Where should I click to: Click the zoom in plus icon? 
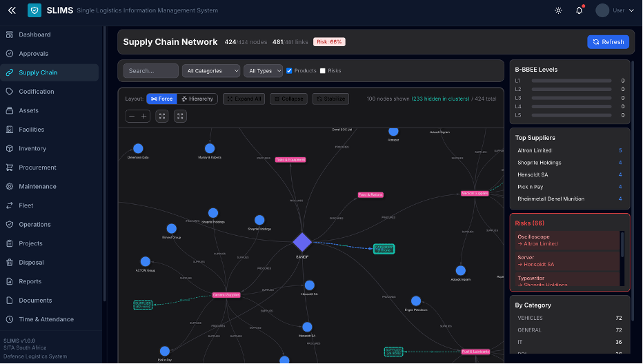pyautogui.click(x=144, y=117)
